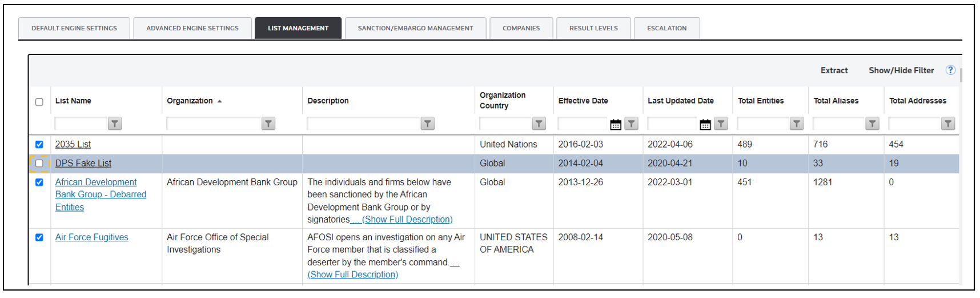Screen dimensions: 980x298
Task: Check the DPS Fake List checkbox
Action: click(x=39, y=164)
